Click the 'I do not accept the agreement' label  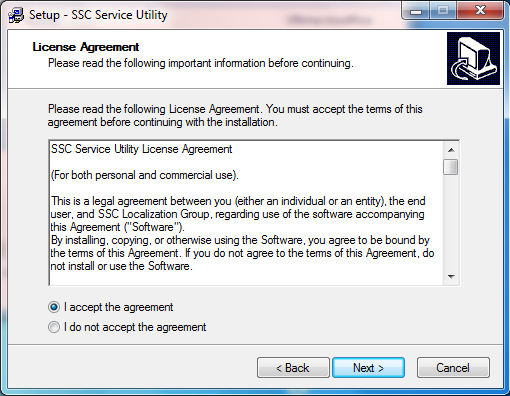tap(135, 327)
